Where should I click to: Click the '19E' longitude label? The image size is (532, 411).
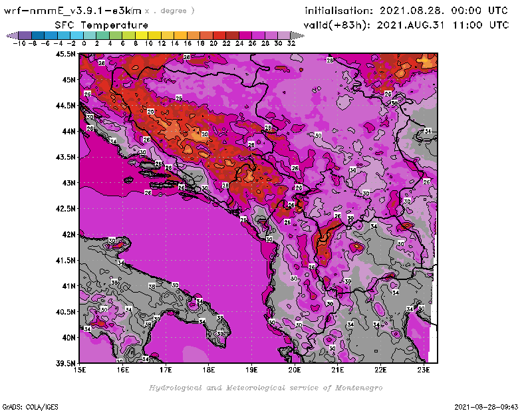(252, 370)
